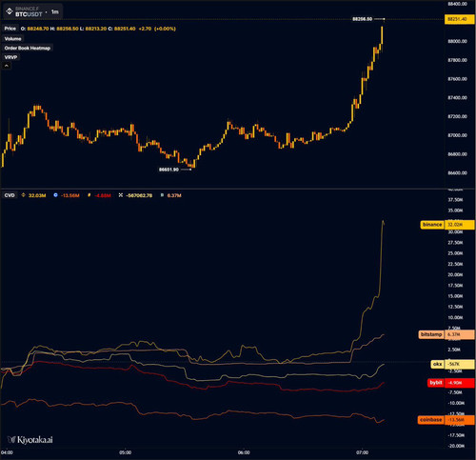This screenshot has height=460, width=476.
Task: Click the -4.88M Bybit CVD value
Action: coord(103,195)
